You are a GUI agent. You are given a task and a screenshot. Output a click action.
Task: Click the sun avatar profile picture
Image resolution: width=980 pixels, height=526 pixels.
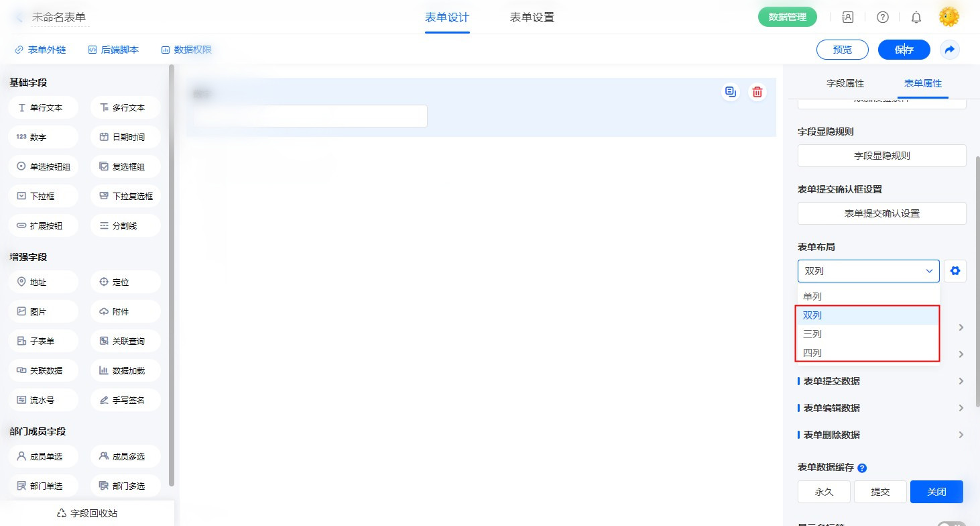coord(948,17)
